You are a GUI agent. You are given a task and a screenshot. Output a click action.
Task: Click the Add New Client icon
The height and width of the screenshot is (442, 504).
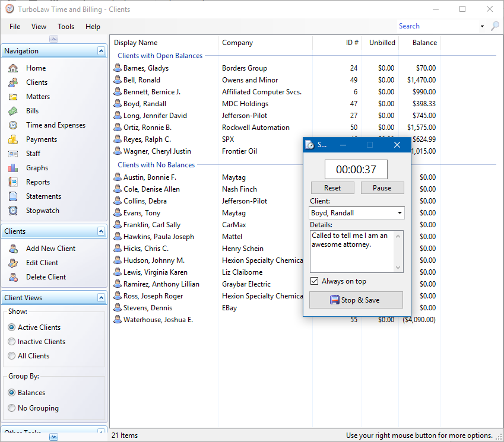13,249
